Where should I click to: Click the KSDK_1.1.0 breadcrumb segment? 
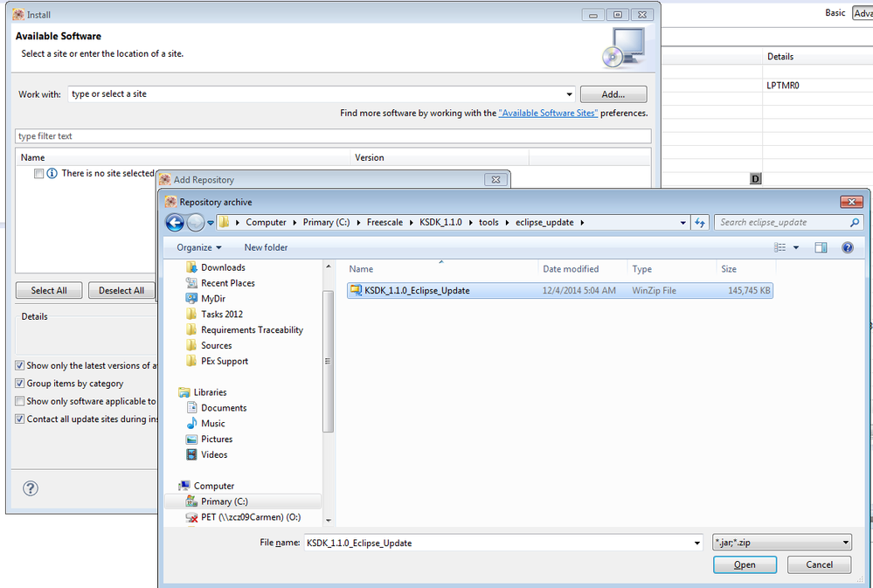[x=441, y=222]
